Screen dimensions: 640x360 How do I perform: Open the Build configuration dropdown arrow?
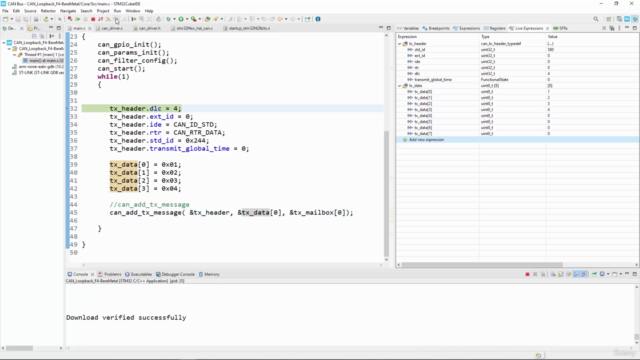[x=51, y=19]
